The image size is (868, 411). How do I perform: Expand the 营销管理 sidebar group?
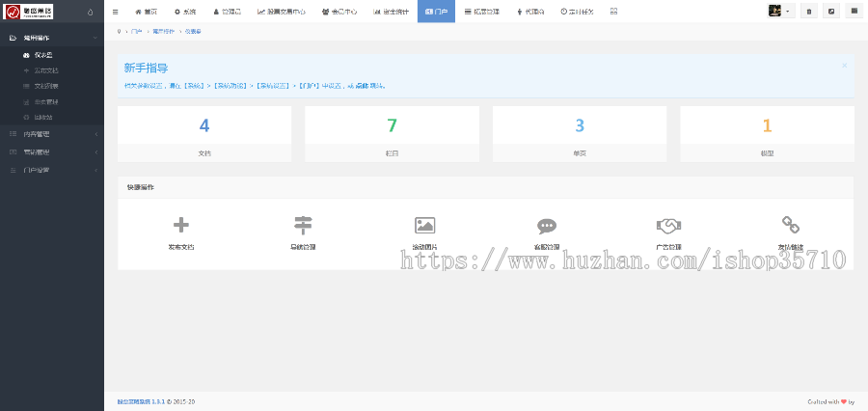coord(52,151)
